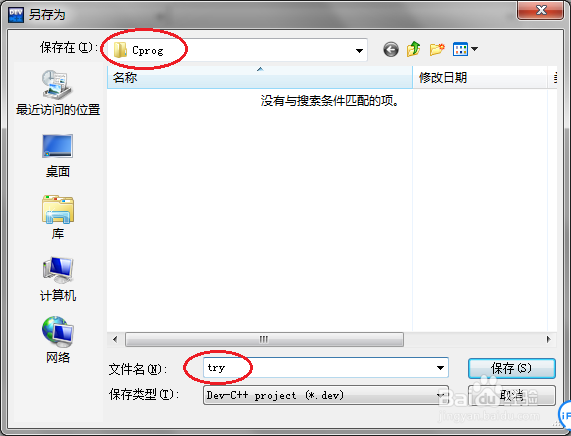Sort by Name (名称) column header

(x=260, y=77)
